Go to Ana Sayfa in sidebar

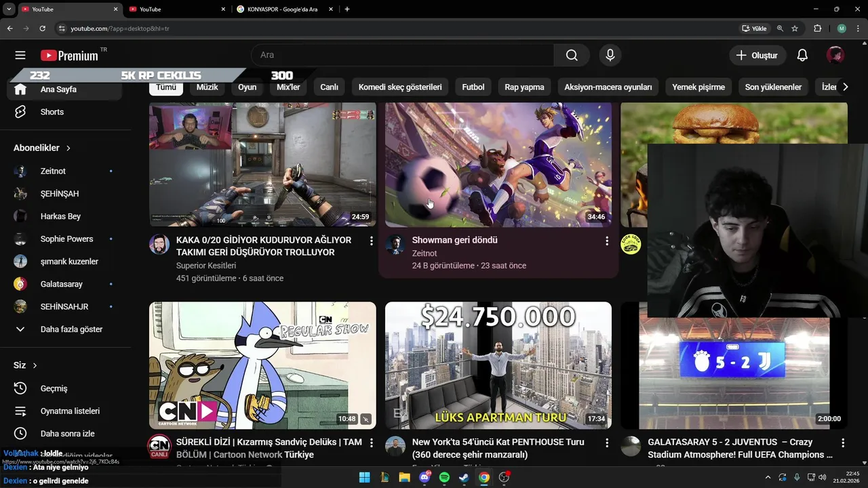click(64, 89)
